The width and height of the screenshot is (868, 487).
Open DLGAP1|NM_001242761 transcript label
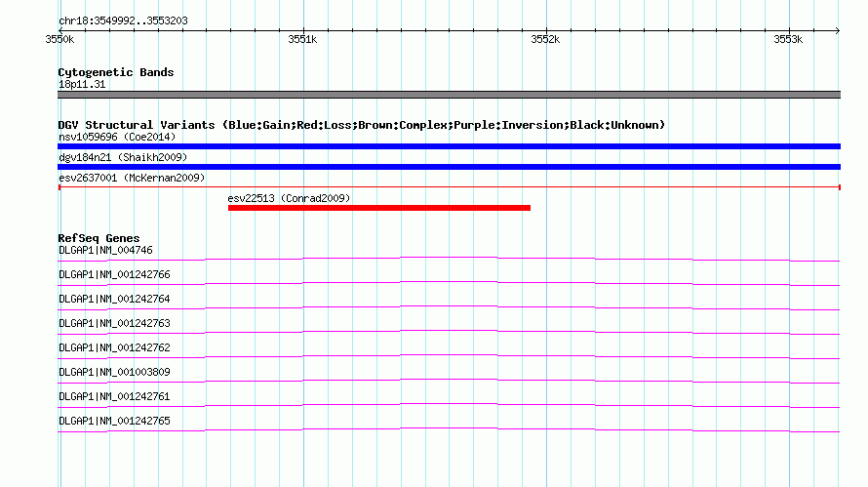tap(114, 396)
